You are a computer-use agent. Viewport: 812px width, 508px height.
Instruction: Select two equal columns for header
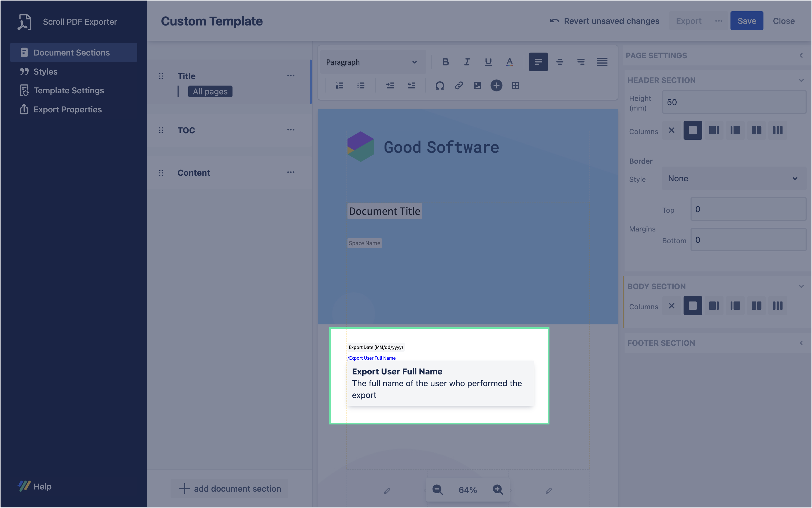(x=756, y=130)
